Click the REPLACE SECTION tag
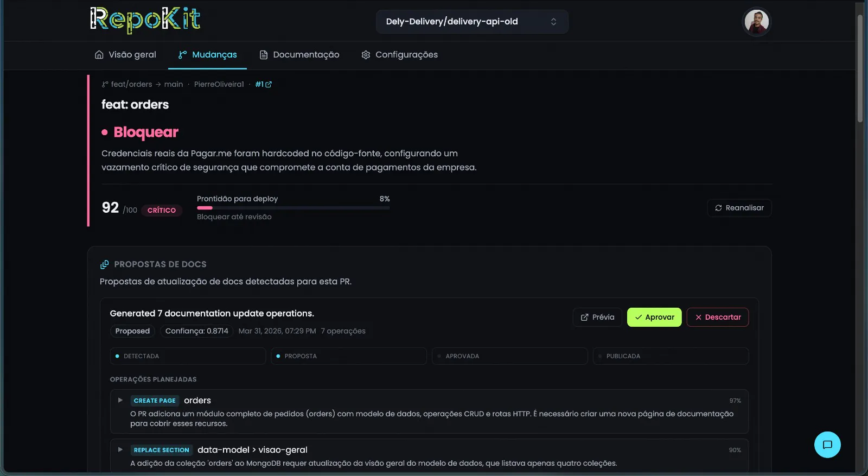Screen dimensions: 868x476 click(x=161, y=450)
